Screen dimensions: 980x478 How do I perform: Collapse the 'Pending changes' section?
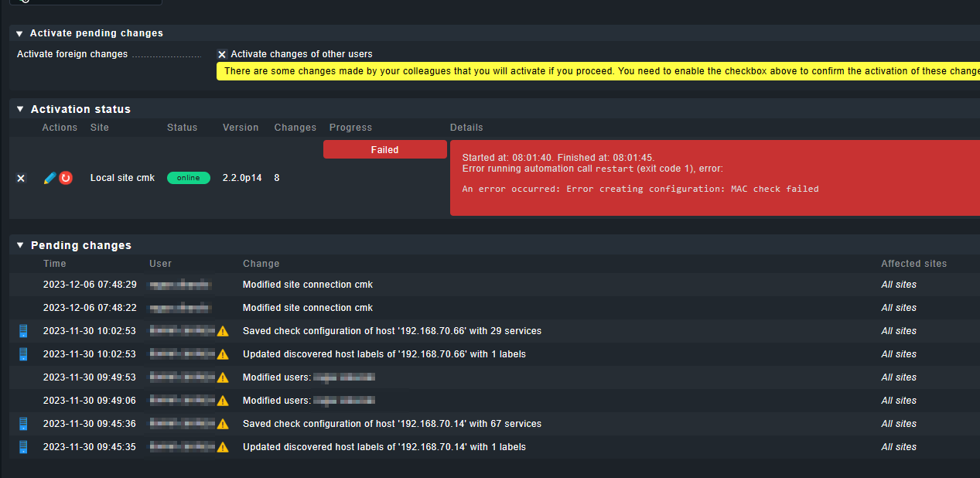tap(20, 245)
